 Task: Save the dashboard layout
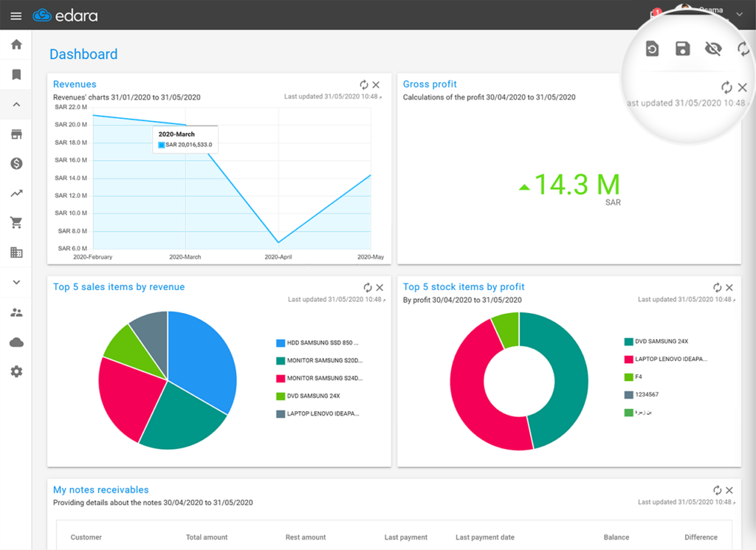point(682,49)
